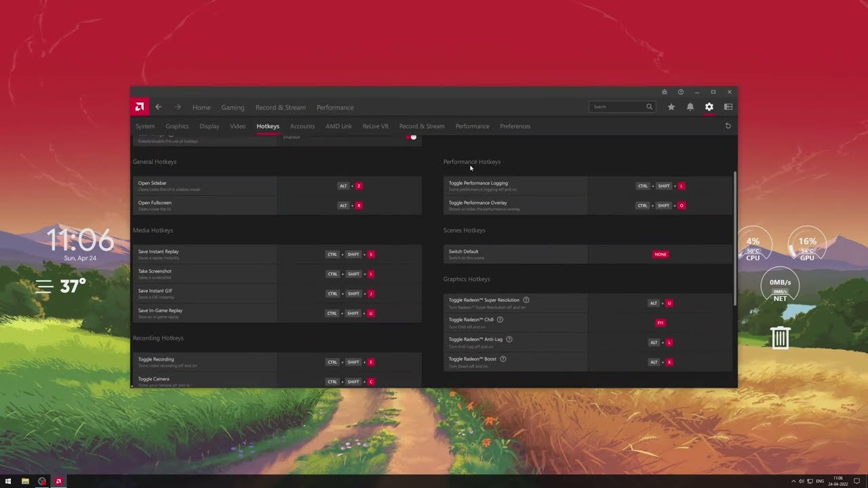Click the GPU usage gauge widget
The image size is (868, 488).
tap(807, 245)
